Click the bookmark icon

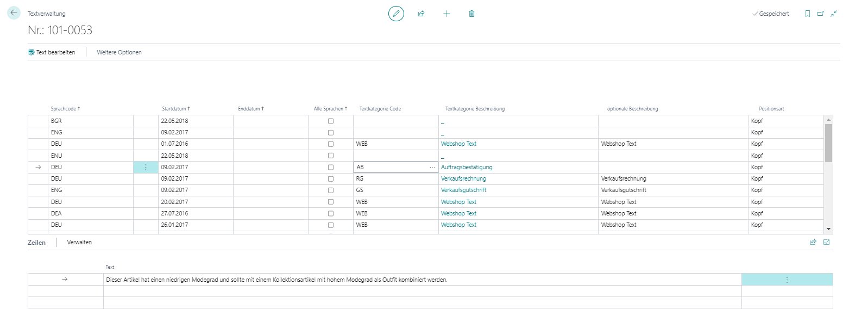(808, 14)
